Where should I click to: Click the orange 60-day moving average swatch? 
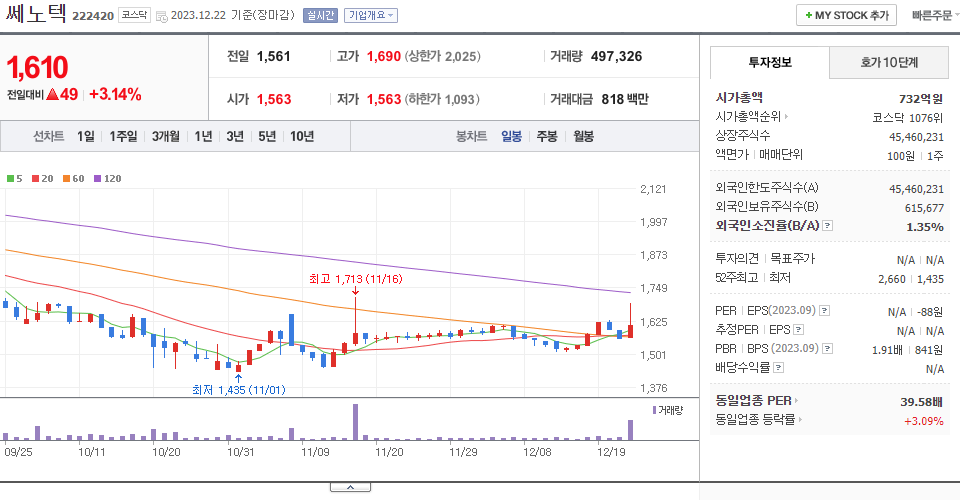coord(66,179)
